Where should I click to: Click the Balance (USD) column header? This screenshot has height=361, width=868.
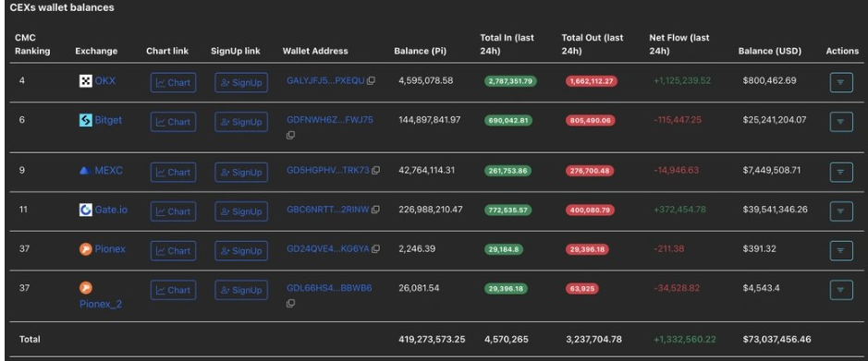coord(770,51)
